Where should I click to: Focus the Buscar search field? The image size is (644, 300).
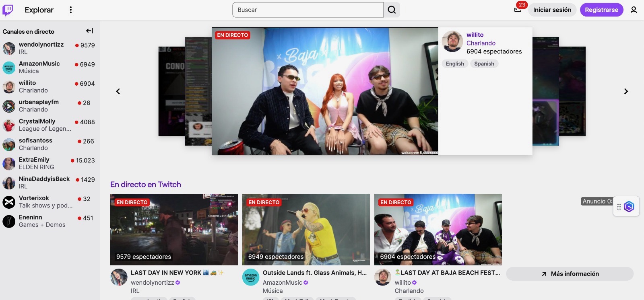click(x=308, y=10)
